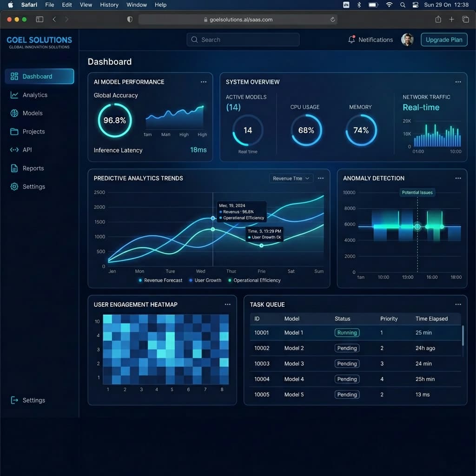Sort by Priority column header

pos(389,318)
